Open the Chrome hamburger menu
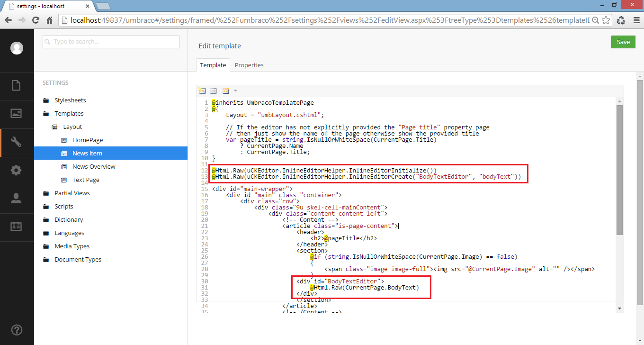This screenshot has height=345, width=644. (635, 20)
